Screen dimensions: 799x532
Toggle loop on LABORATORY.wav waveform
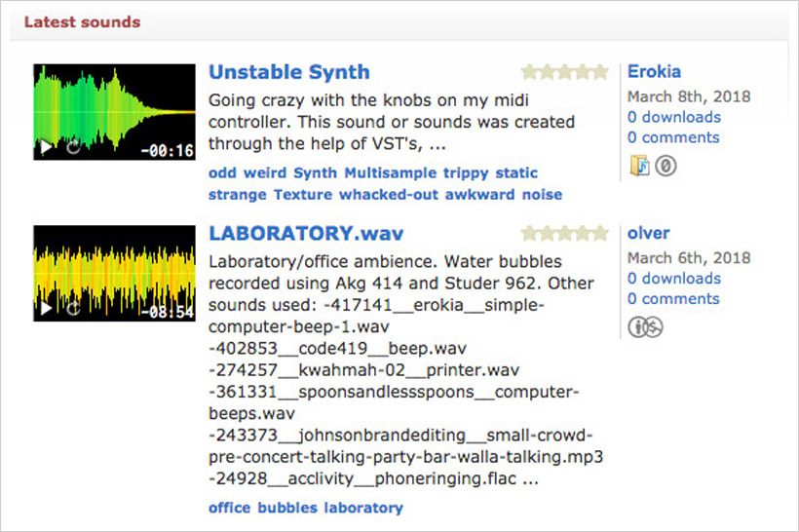[x=73, y=309]
